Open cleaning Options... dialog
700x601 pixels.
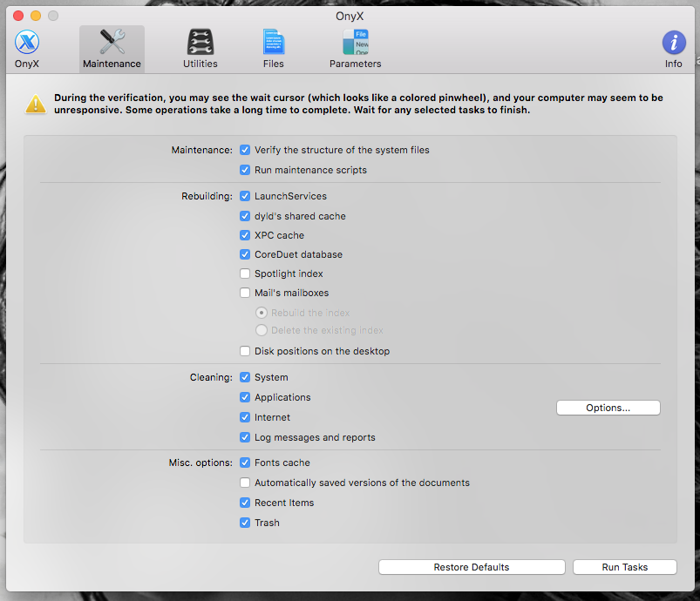point(608,408)
